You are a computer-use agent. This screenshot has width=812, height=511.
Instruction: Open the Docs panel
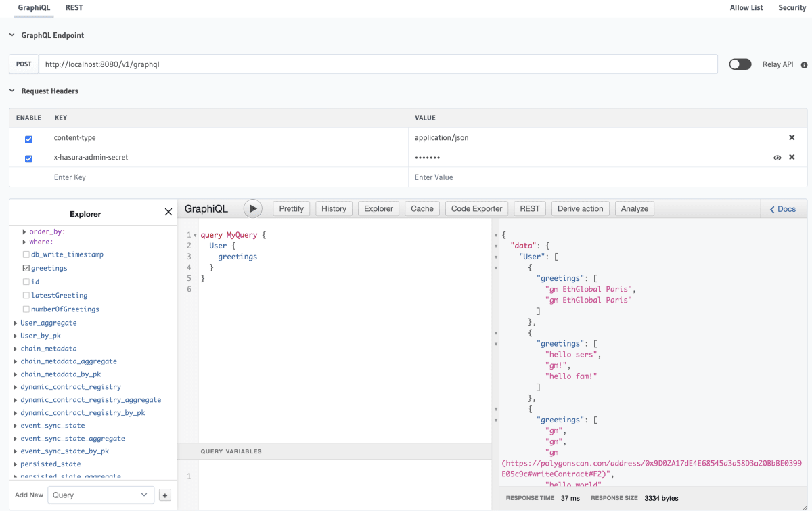click(x=783, y=208)
